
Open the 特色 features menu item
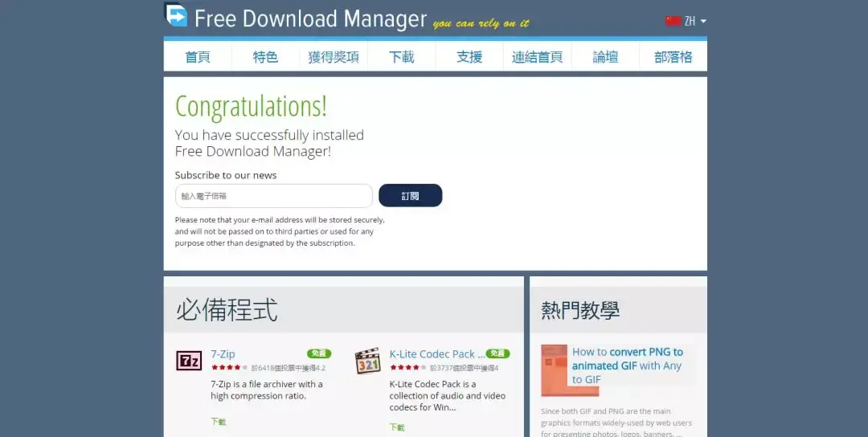[x=266, y=57]
